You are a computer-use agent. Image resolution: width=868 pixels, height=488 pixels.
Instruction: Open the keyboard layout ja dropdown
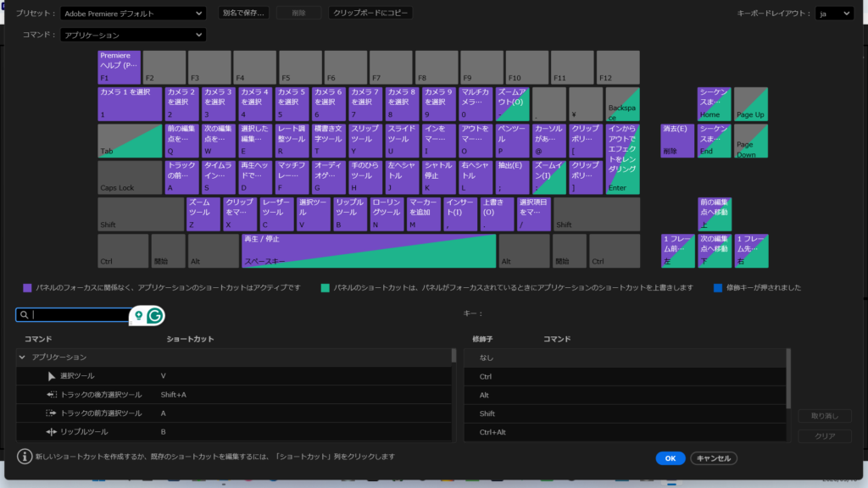click(x=834, y=14)
